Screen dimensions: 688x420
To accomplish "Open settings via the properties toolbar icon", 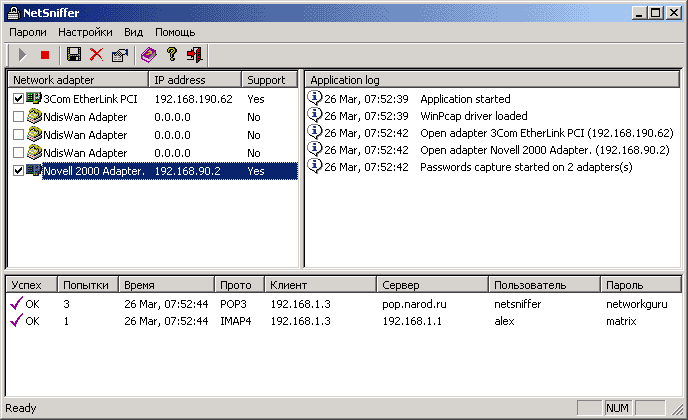I will pos(119,55).
